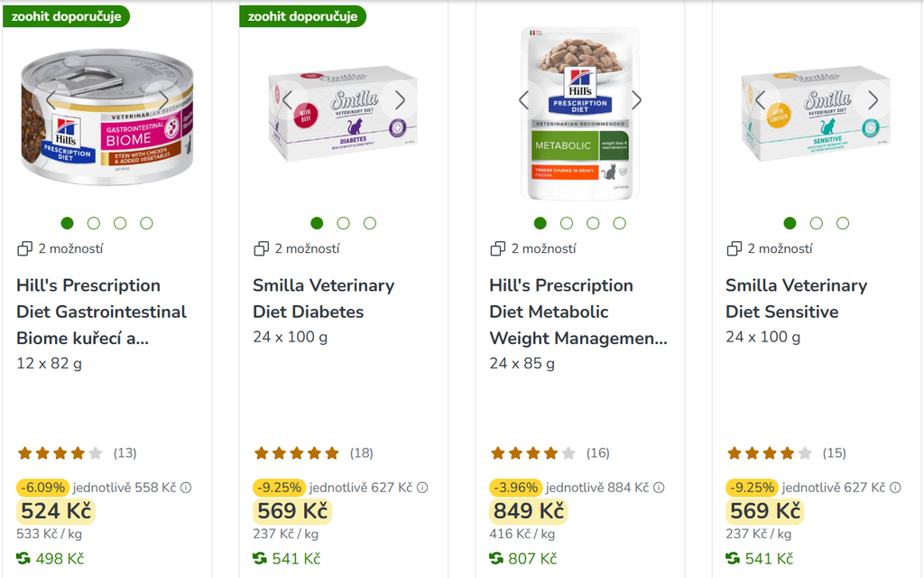This screenshot has width=924, height=578.
Task: Open 2 možností on Hill's Metabolic card
Action: (x=543, y=249)
